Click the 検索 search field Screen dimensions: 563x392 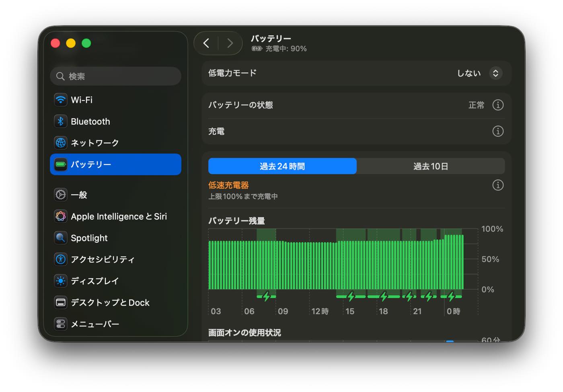(116, 76)
